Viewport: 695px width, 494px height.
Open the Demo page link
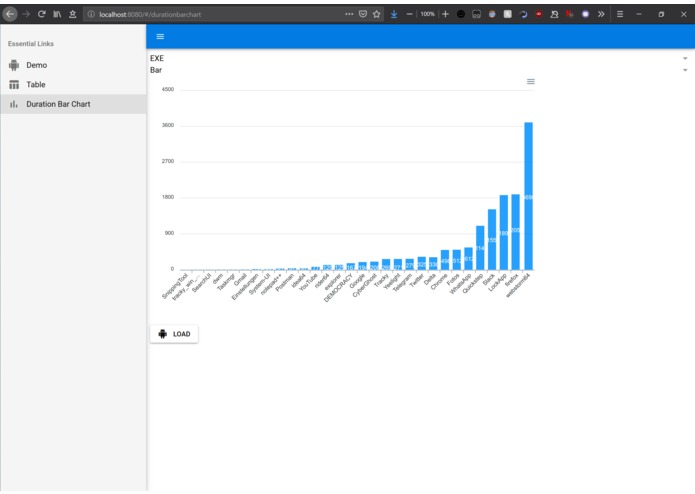[x=73, y=65]
